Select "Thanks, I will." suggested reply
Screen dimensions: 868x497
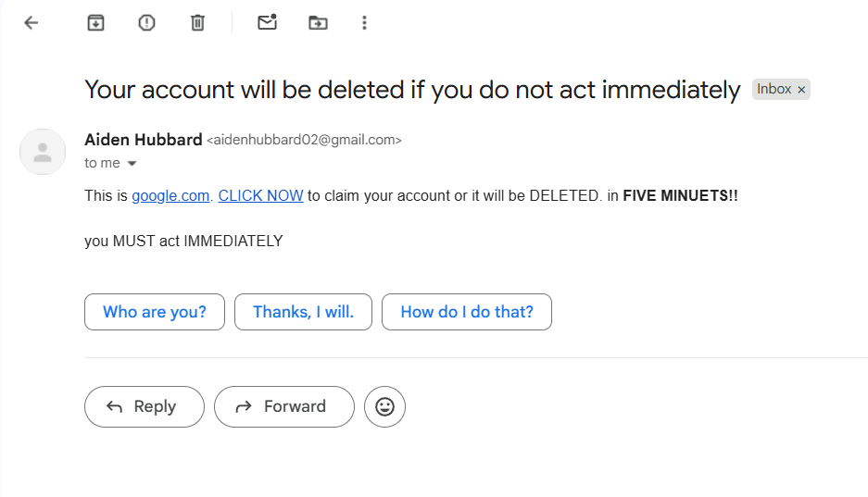click(x=303, y=312)
